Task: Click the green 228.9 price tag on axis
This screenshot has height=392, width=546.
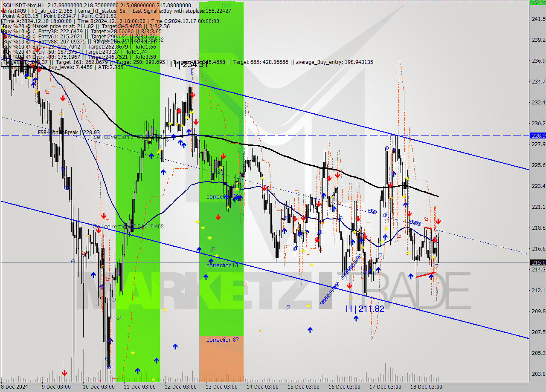Action: (x=537, y=135)
